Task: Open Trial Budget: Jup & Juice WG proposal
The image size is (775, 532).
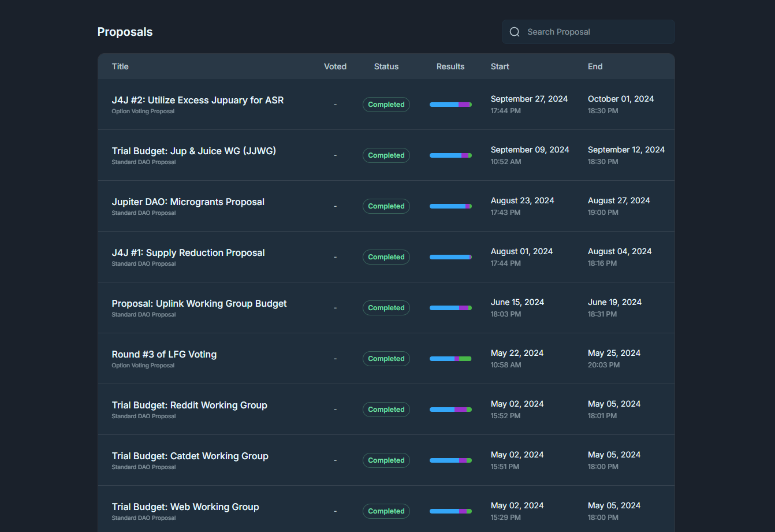Action: click(193, 151)
